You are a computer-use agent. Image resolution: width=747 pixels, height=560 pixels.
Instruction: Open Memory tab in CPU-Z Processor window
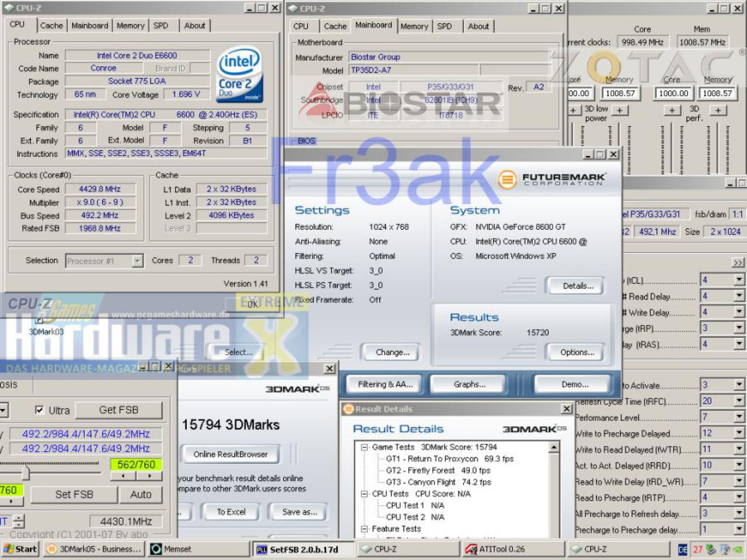coord(130,26)
